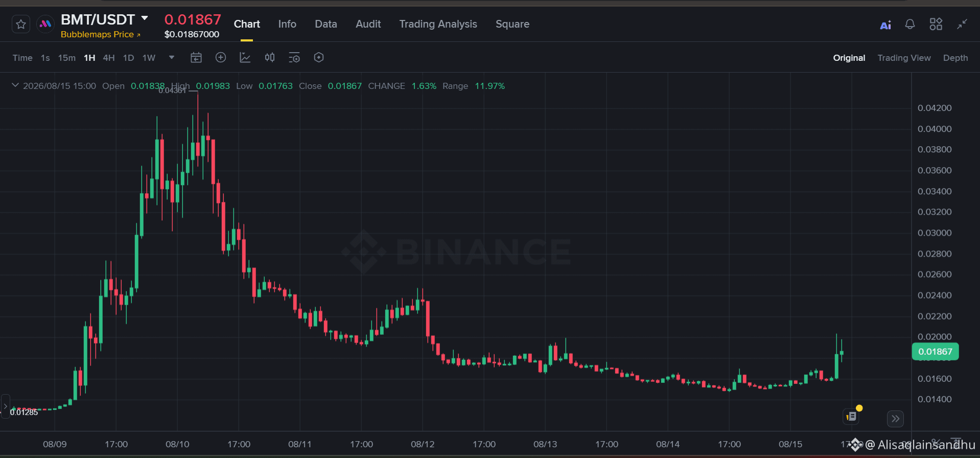Click the 0.01285 lowest price marker
980x458 pixels.
24,413
